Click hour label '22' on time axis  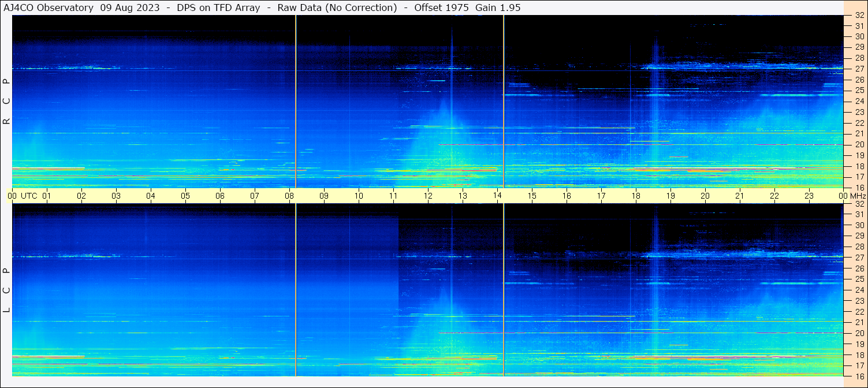click(x=774, y=196)
